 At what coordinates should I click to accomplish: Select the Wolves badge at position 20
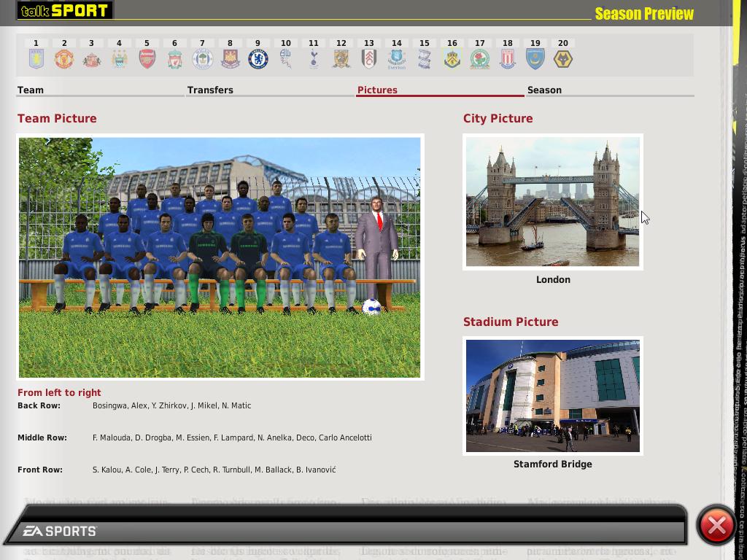pos(562,58)
